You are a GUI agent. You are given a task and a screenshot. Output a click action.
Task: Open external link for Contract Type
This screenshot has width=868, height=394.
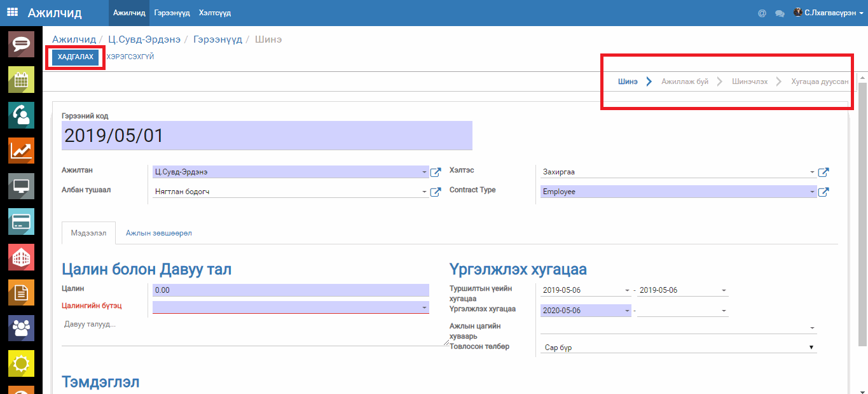[823, 192]
